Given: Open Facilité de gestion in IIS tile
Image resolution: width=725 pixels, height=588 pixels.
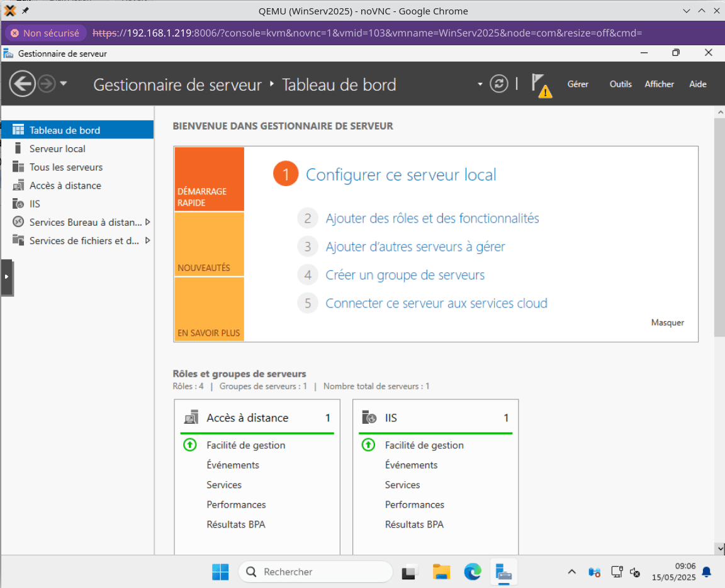Looking at the screenshot, I should tap(424, 445).
